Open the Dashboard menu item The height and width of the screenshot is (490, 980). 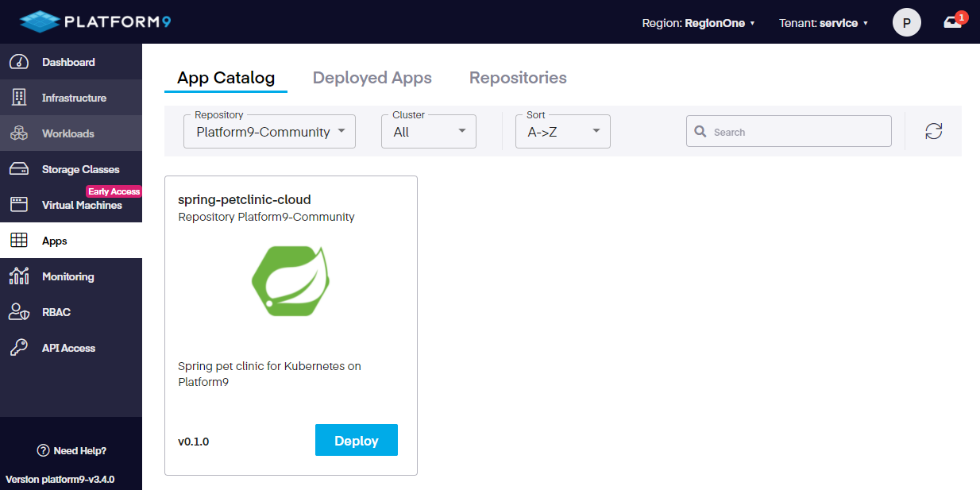point(71,62)
